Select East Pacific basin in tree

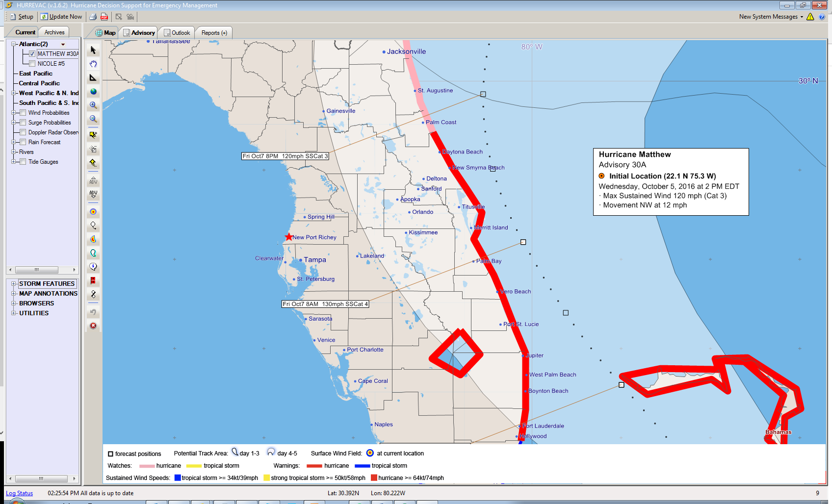pyautogui.click(x=36, y=74)
